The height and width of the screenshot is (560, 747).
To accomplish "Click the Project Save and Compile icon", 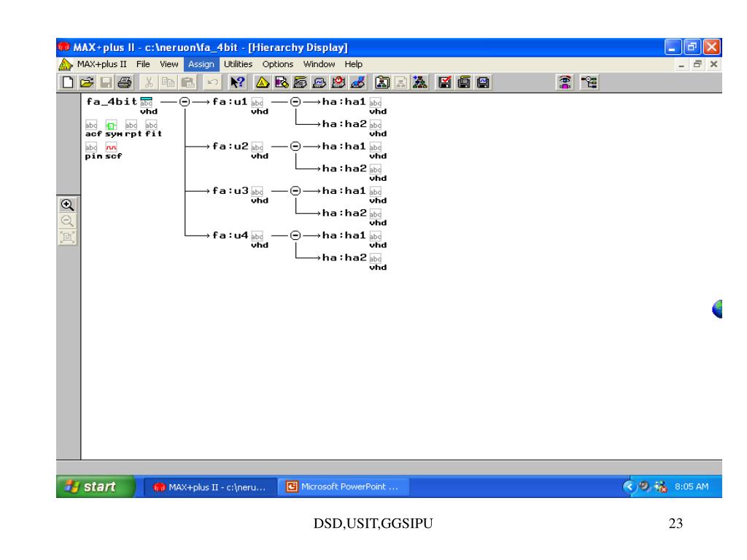I will tap(463, 82).
